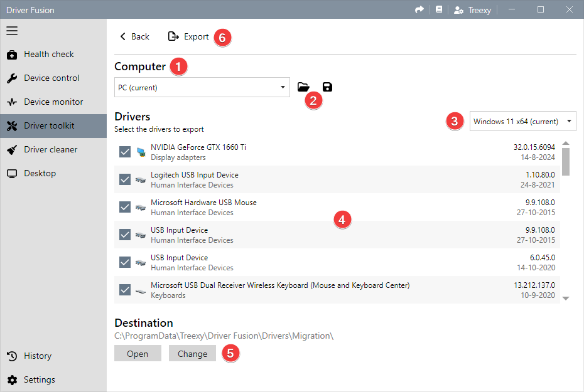Click the driver date "14-8-2024"
Screen dimensions: 584x392
pyautogui.click(x=538, y=157)
